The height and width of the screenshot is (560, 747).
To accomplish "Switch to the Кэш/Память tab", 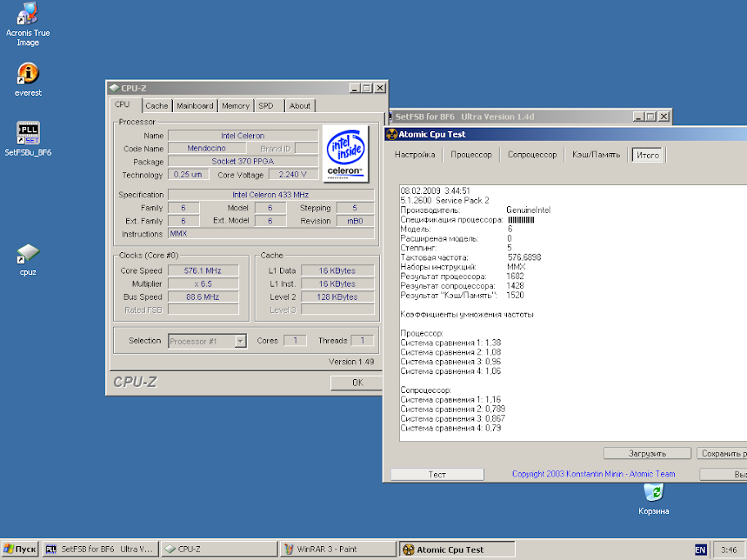I will [596, 155].
